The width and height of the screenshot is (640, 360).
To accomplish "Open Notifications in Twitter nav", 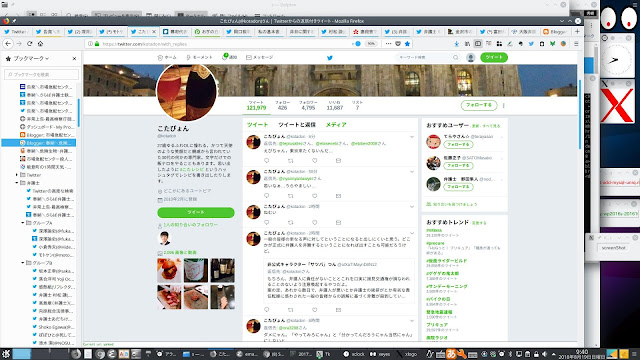I will (229, 57).
